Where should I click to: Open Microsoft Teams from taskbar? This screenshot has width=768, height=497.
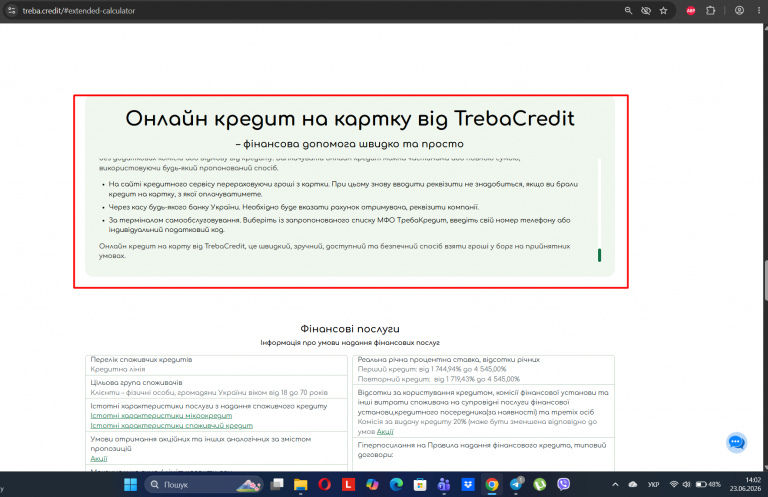(444, 484)
